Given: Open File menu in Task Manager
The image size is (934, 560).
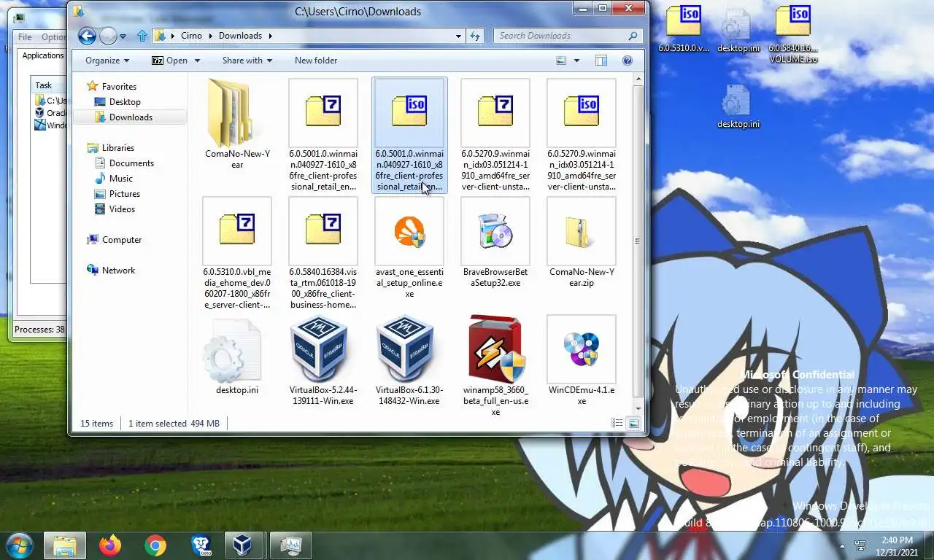Looking at the screenshot, I should point(25,37).
